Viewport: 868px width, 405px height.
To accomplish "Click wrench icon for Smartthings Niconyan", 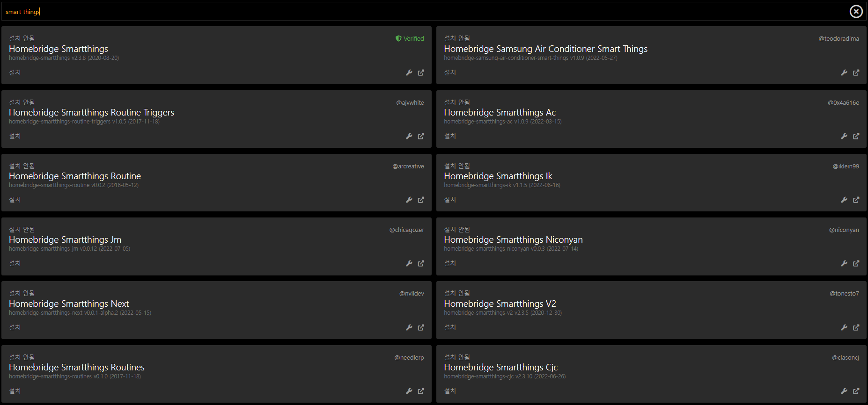I will click(844, 263).
